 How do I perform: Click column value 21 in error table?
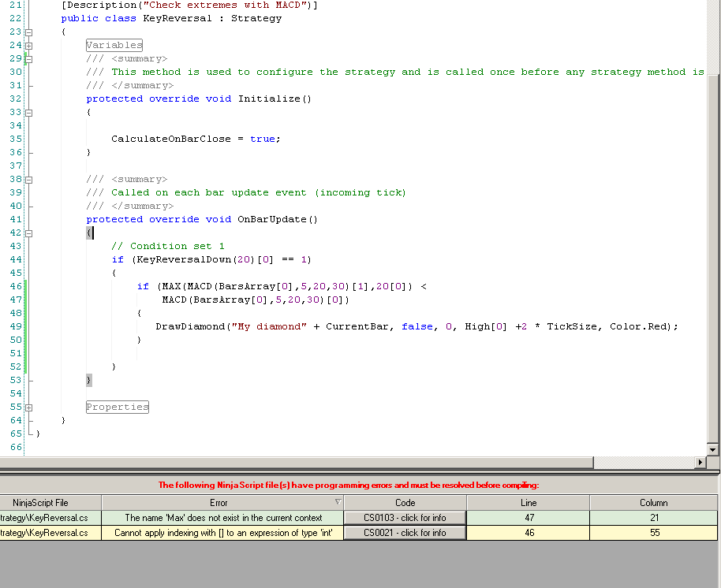[654, 518]
